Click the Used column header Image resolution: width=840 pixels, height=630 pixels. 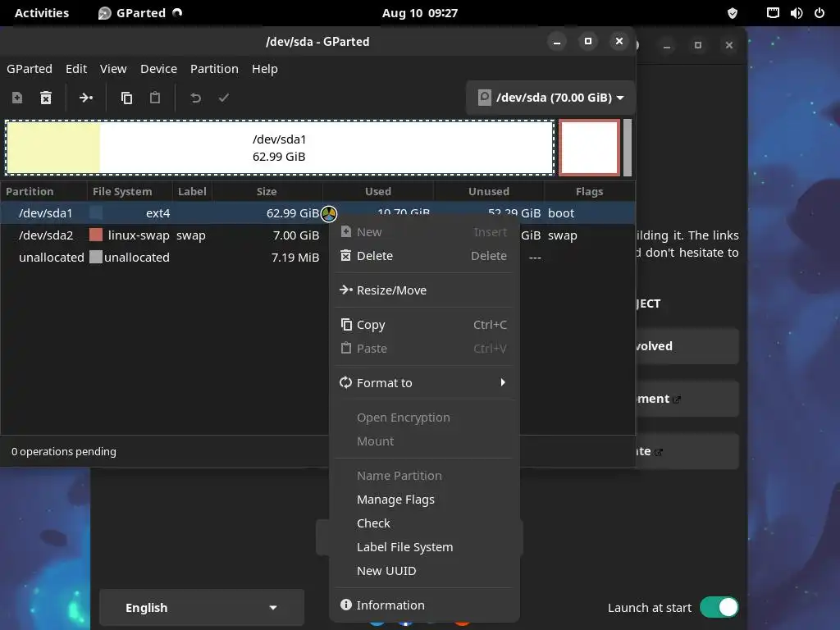click(378, 191)
